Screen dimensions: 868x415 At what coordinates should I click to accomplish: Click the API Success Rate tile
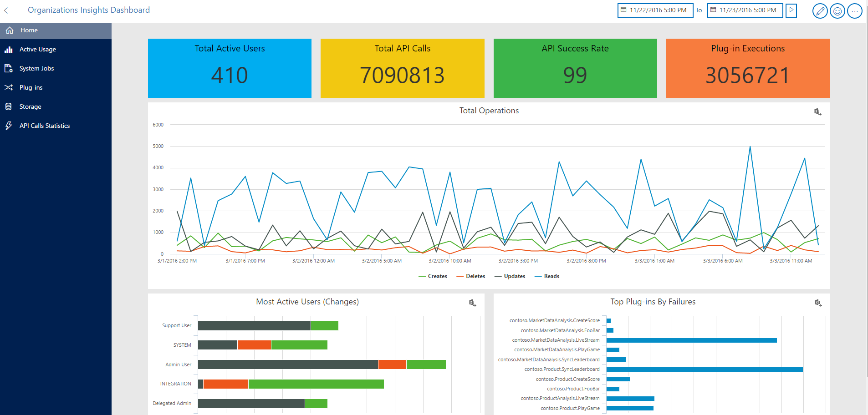575,68
